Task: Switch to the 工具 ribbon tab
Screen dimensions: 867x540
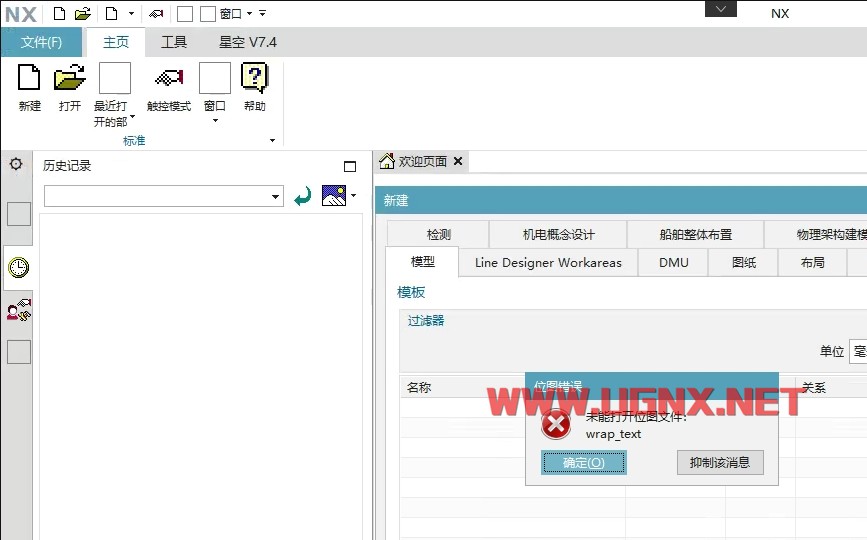Action: coord(174,42)
